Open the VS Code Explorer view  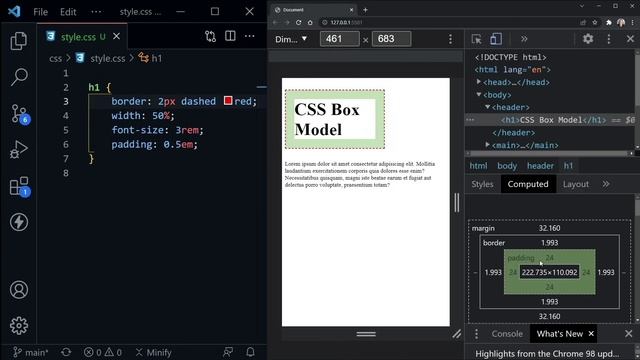click(19, 41)
